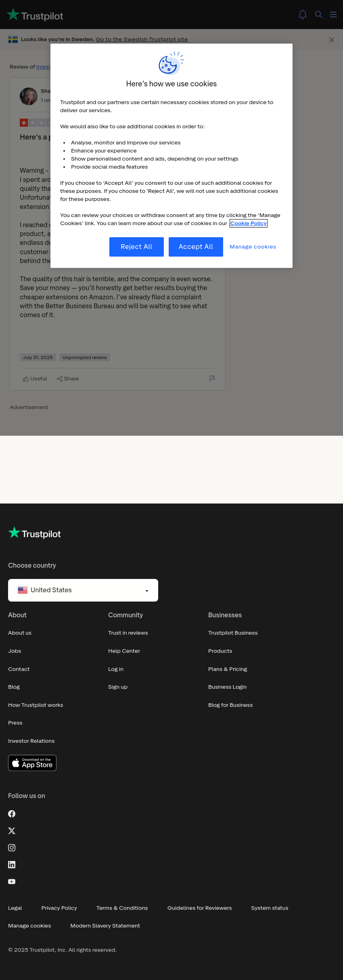Open Help Center link
Viewport: 343px width, 980px height.
coord(124,651)
